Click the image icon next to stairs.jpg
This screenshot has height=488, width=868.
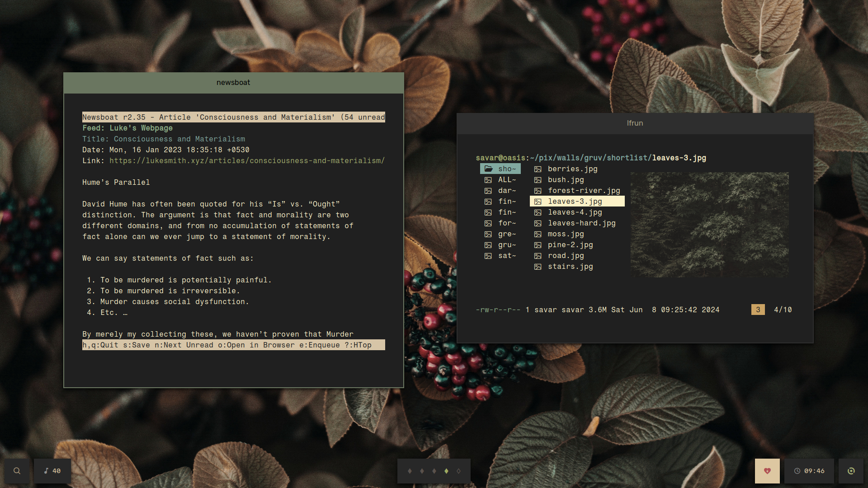538,267
